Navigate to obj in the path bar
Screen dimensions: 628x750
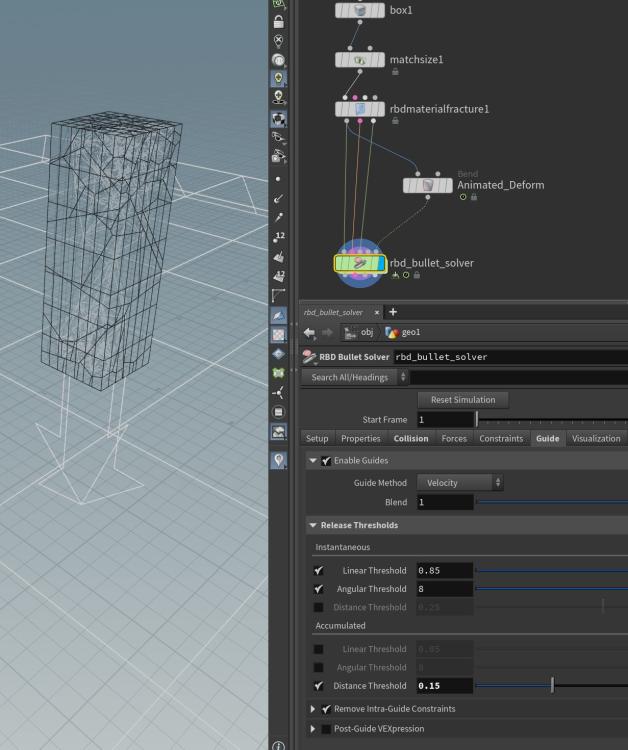359,332
